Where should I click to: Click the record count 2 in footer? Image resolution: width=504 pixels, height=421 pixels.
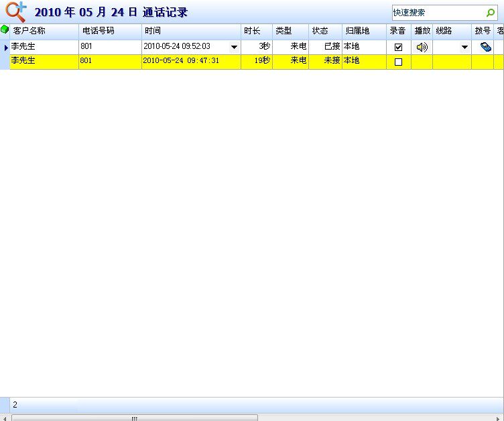15,405
